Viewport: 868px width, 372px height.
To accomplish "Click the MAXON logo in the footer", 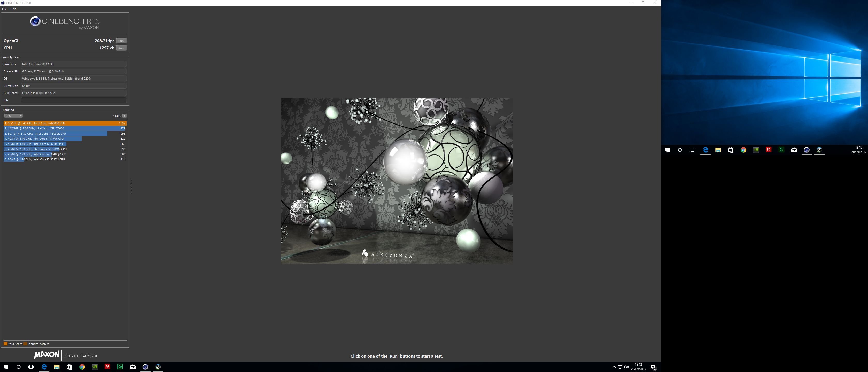I will [x=47, y=354].
